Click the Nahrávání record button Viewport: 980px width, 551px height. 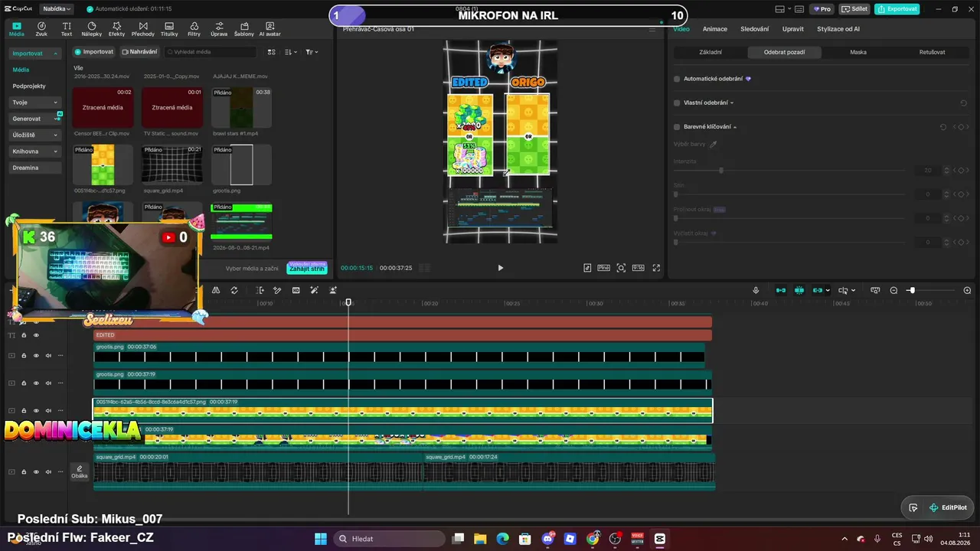(139, 52)
